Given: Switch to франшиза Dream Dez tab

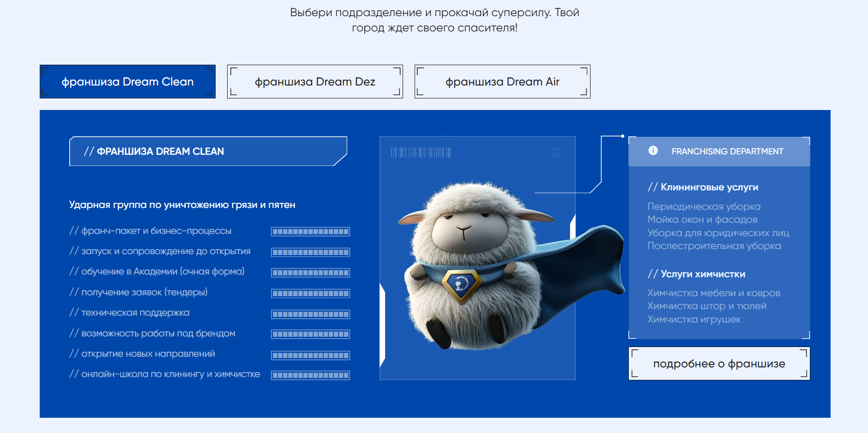Looking at the screenshot, I should tap(315, 81).
